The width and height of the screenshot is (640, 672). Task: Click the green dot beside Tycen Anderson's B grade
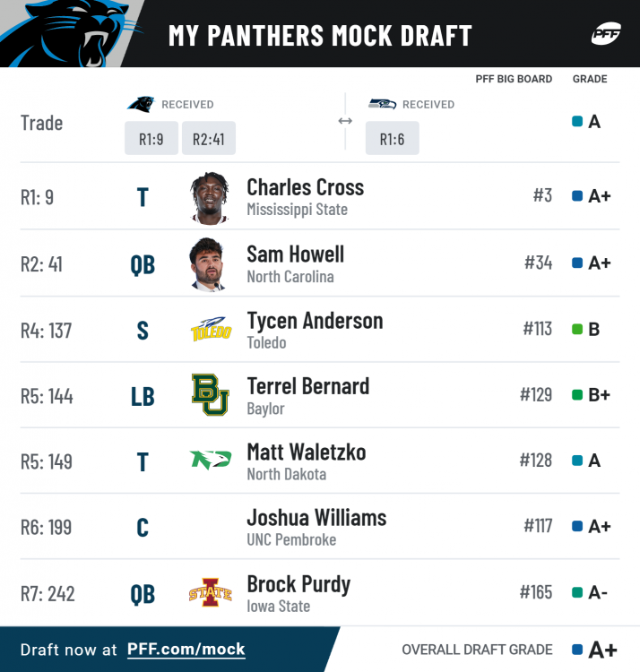point(577,329)
